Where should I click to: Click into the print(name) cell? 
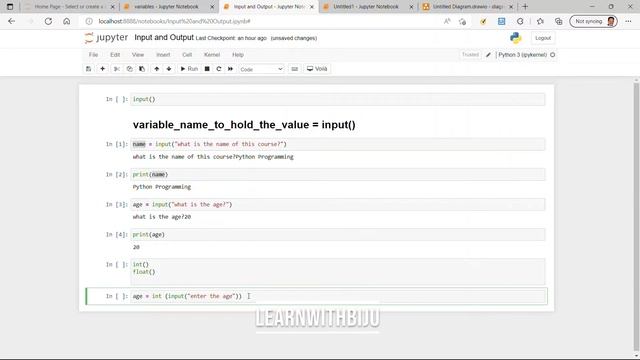point(338,174)
